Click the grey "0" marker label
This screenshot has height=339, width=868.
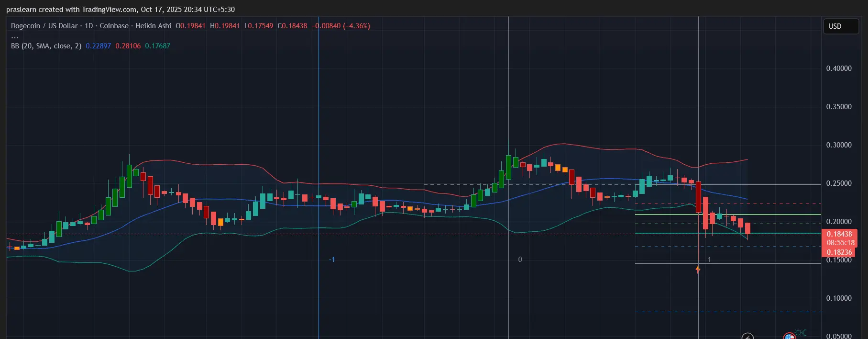coord(520,260)
